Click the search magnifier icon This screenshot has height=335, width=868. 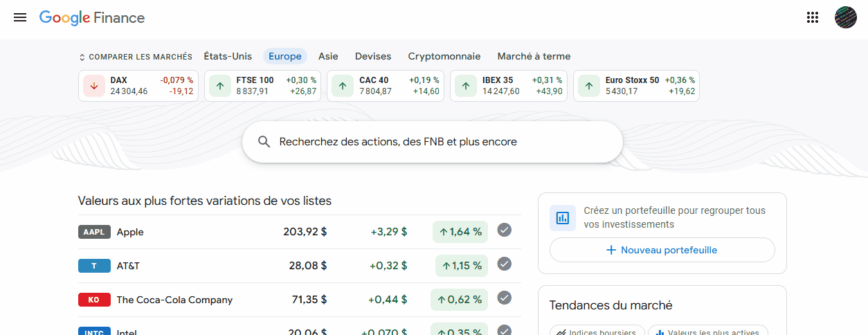point(264,142)
